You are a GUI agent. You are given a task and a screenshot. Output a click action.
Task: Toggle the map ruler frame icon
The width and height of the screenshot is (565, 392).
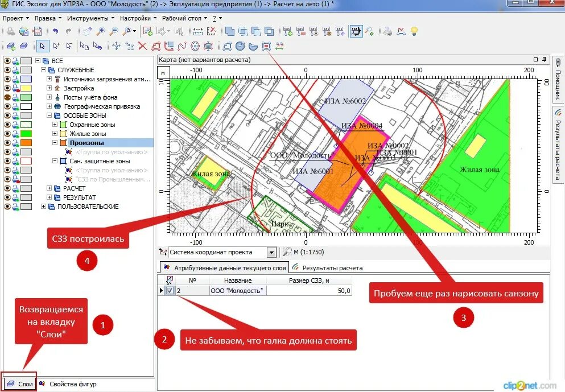tap(356, 31)
